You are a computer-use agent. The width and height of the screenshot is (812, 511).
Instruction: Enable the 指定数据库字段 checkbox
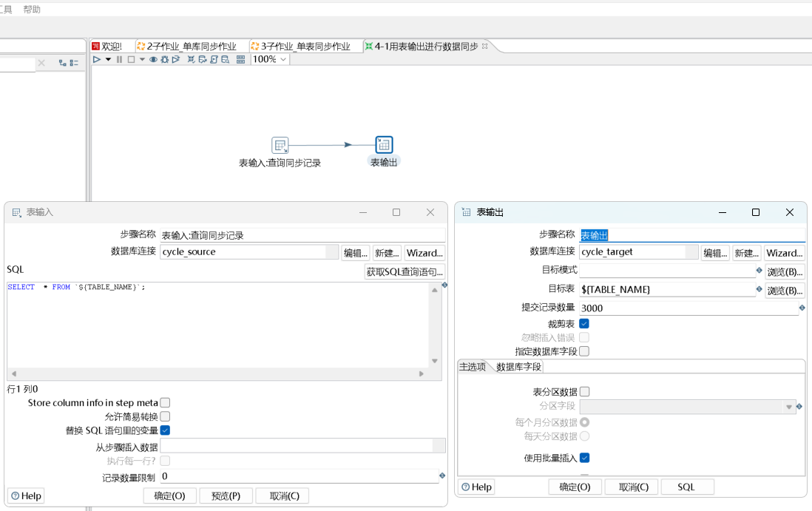pyautogui.click(x=584, y=351)
